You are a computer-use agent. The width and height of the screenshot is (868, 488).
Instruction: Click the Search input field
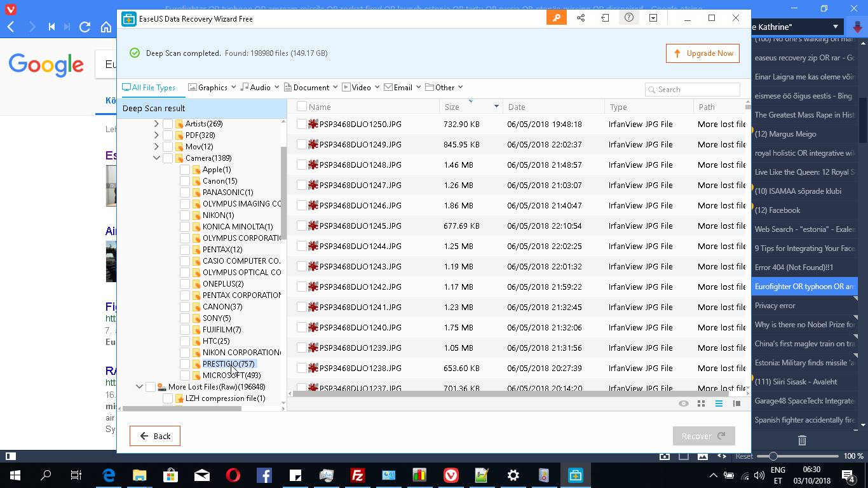[x=696, y=90]
